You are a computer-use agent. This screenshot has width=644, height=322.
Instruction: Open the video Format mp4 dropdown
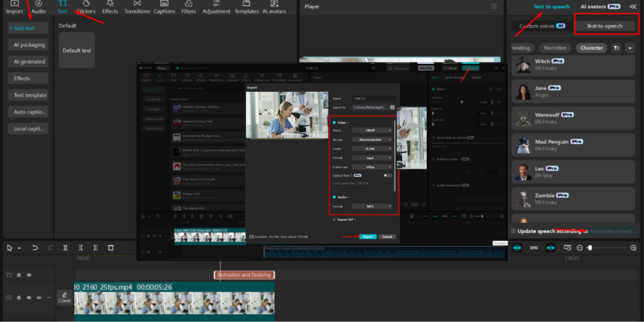[372, 158]
